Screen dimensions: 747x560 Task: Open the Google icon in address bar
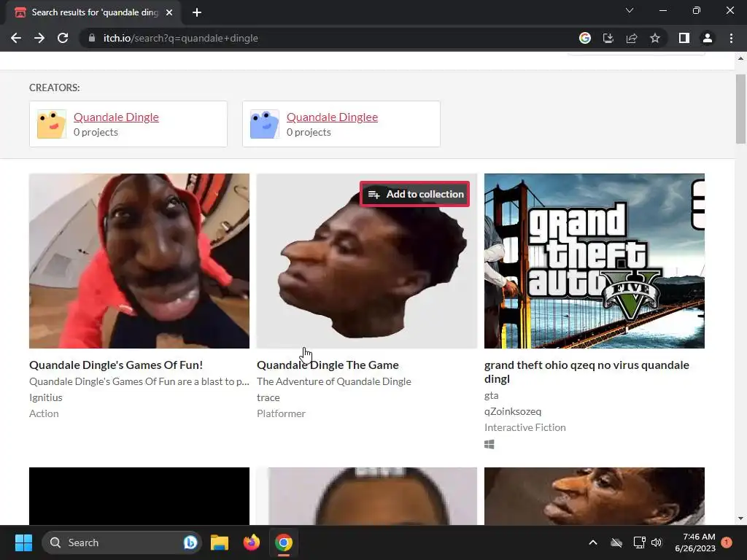tap(584, 38)
